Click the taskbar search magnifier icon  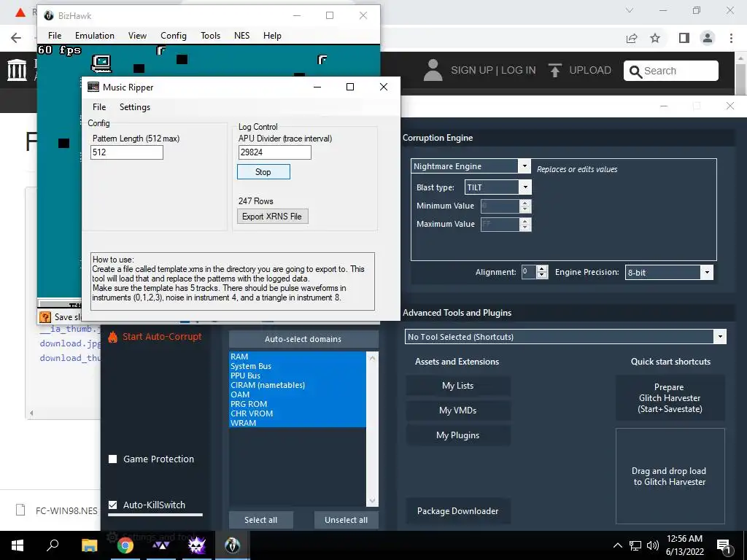[53, 545]
